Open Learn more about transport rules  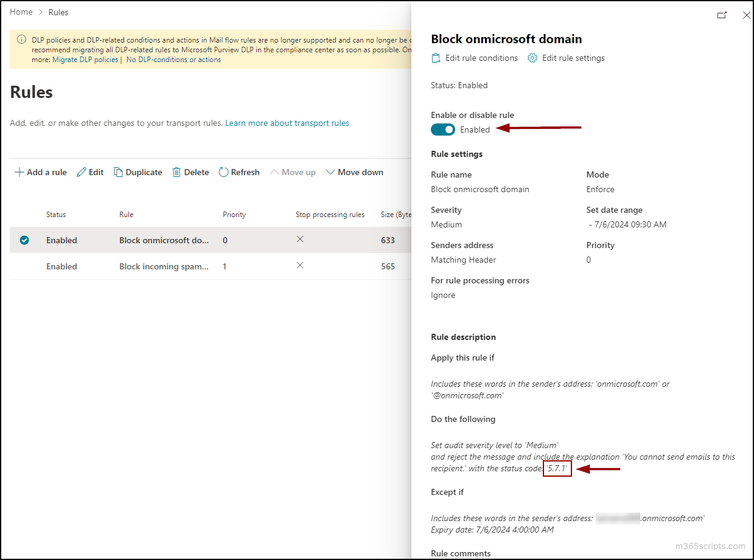[287, 123]
